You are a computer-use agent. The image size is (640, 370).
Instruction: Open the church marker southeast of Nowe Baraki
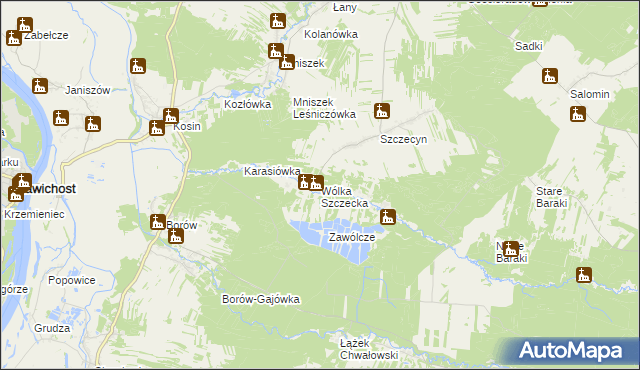tap(584, 275)
